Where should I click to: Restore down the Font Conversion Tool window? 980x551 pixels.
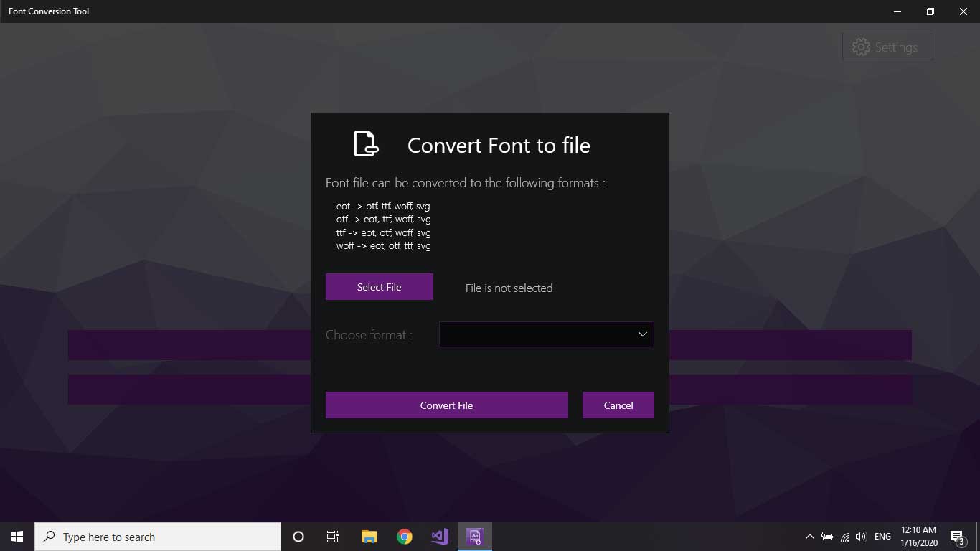(x=930, y=11)
